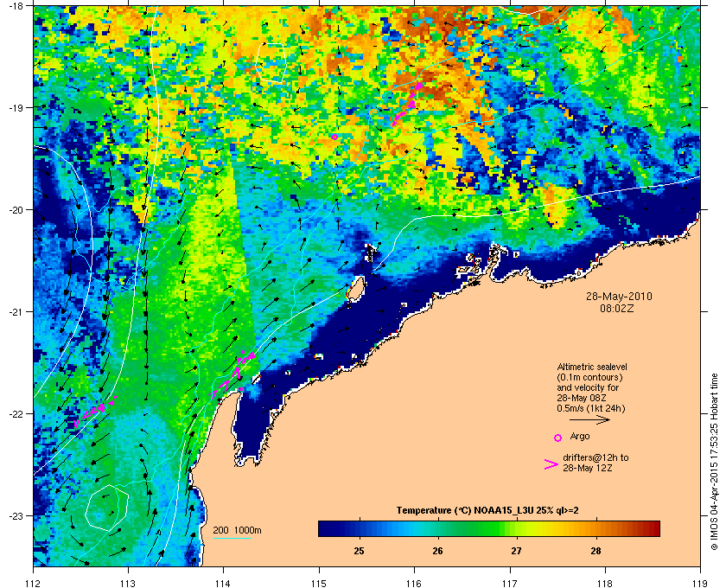This screenshot has width=726, height=588.
Task: Click the Altimetric sealevel legend heading
Action: tap(592, 367)
